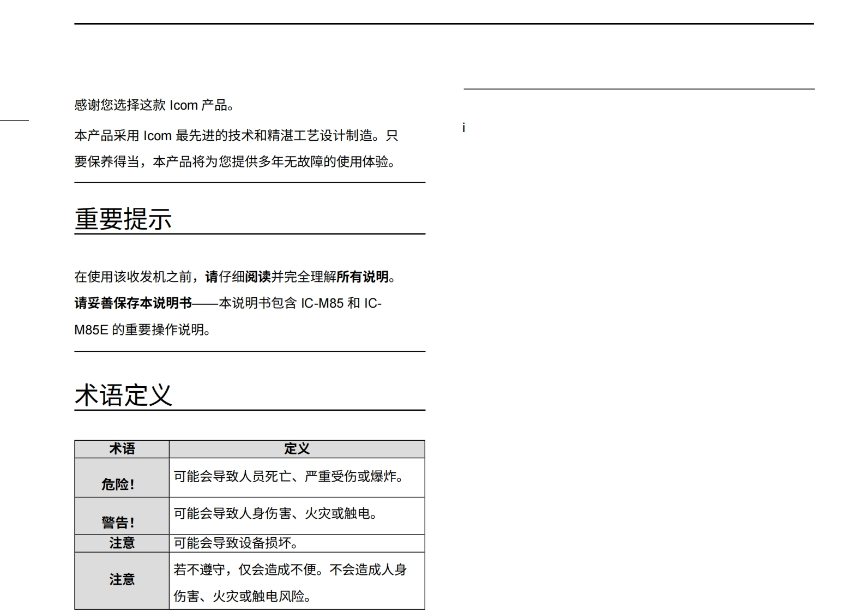Select the line 感谢您选择这款 Icom 产品
Screen dimensions: 868x612
[154, 105]
